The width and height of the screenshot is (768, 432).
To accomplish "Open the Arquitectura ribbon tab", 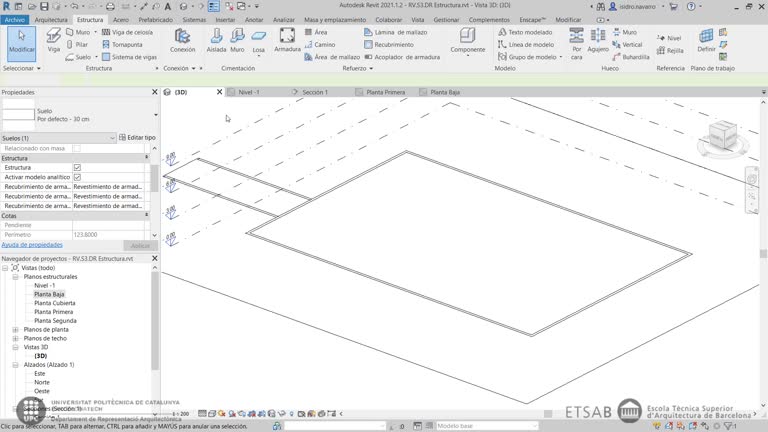I will (51, 19).
